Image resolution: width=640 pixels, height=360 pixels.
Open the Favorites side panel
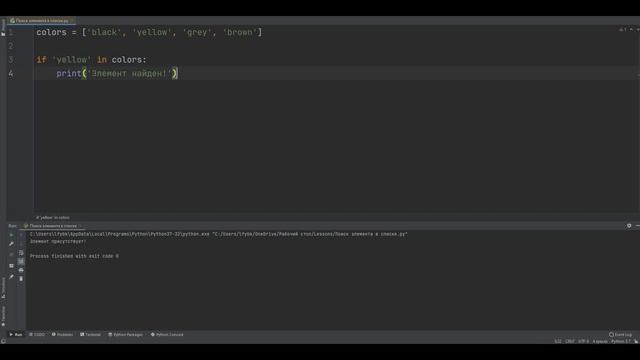coord(3,316)
